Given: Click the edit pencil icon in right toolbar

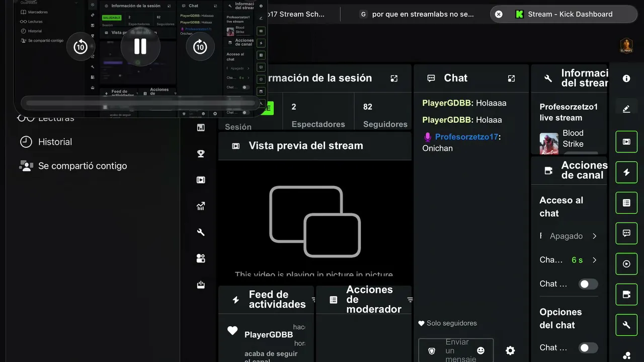Looking at the screenshot, I should pos(626,109).
